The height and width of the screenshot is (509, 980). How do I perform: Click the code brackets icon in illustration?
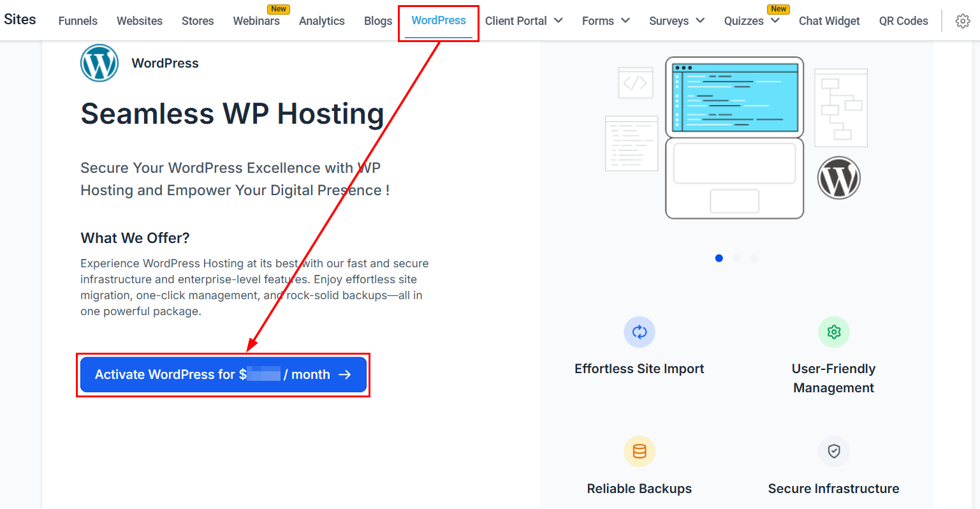635,83
